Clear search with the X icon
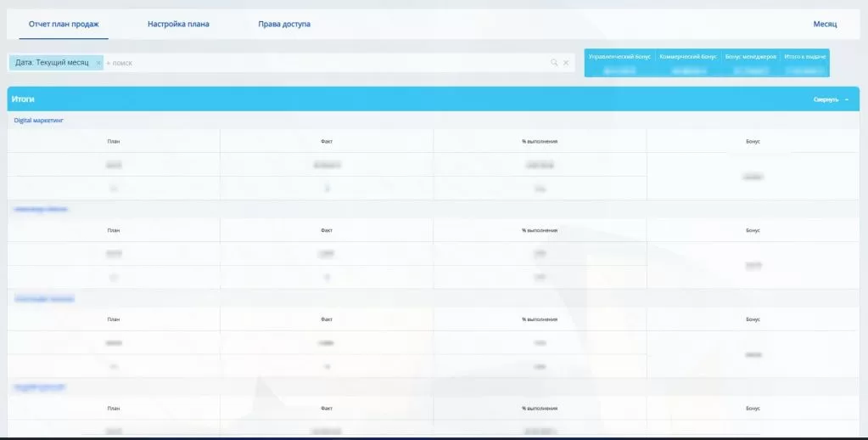Screen dimensions: 868x440 [x=566, y=63]
